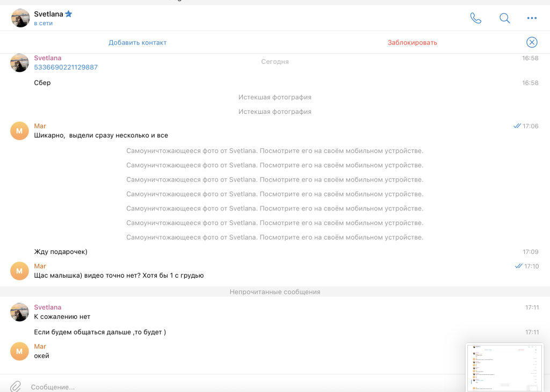This screenshot has height=392, width=550.
Task: Open the screenshot preview thumbnail in the corner
Action: tap(504, 367)
